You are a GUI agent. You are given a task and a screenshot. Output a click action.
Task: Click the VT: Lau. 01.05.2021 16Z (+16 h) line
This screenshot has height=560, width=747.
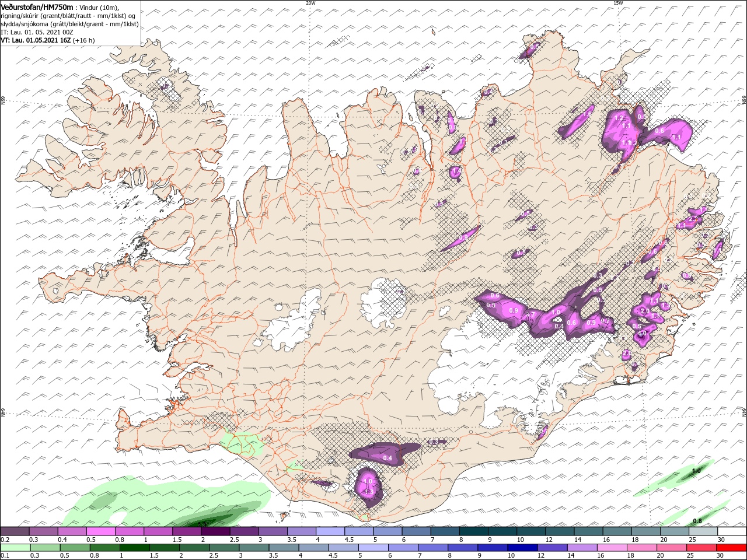click(x=48, y=40)
